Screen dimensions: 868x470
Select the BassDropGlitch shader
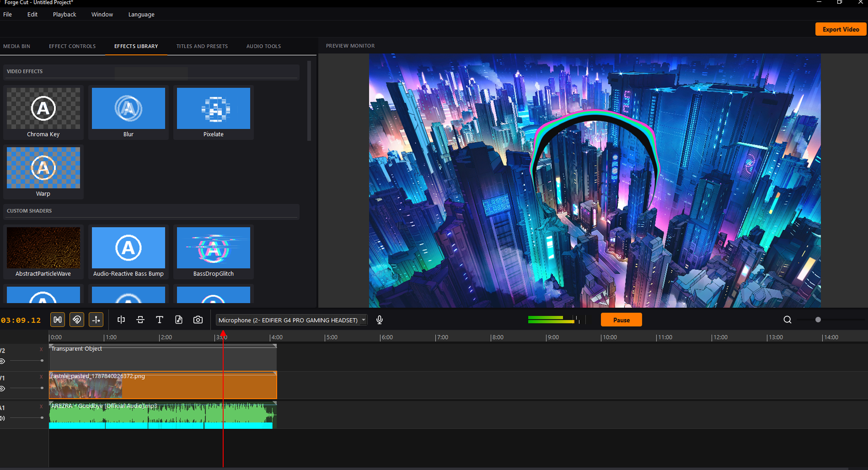tap(213, 252)
